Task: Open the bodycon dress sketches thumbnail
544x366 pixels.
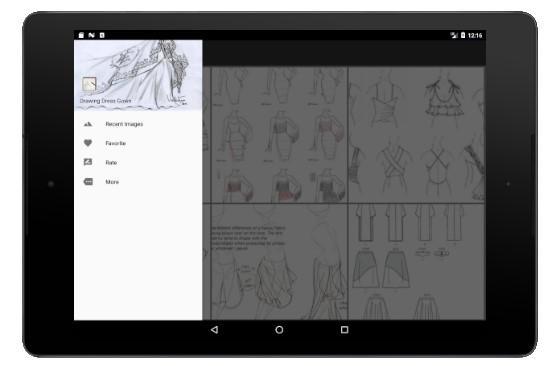Action: tap(275, 135)
